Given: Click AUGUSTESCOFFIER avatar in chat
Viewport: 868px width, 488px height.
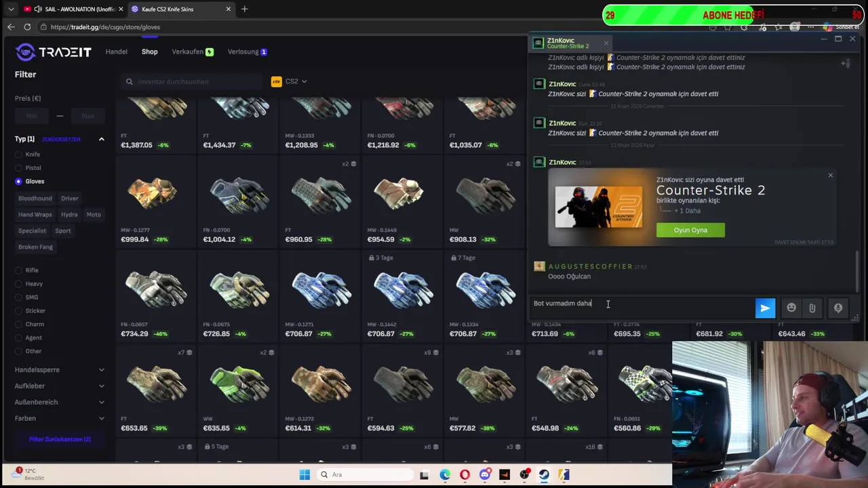Looking at the screenshot, I should 539,267.
